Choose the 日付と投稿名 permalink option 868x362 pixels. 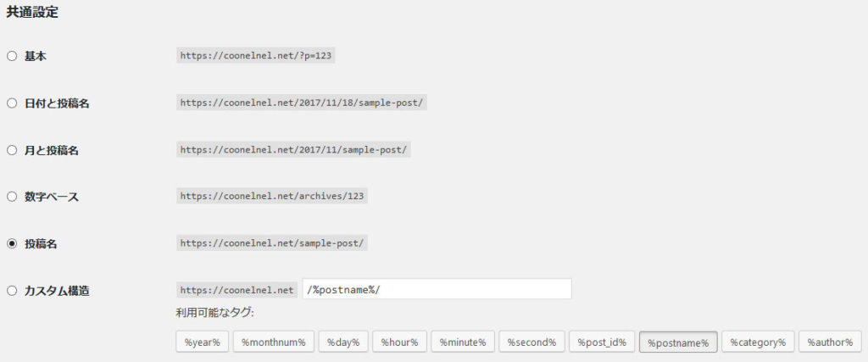click(12, 103)
